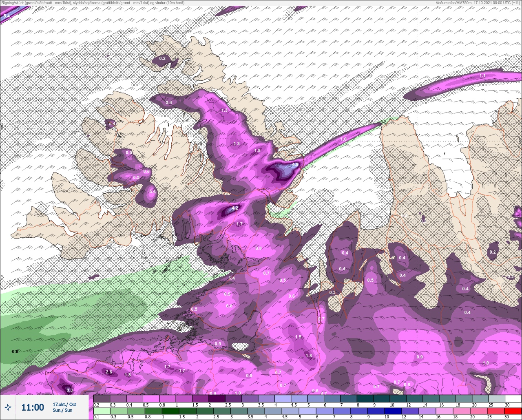Select the red swatch labeled 30 in the lower legend row
The image size is (522, 420).
(x=513, y=411)
